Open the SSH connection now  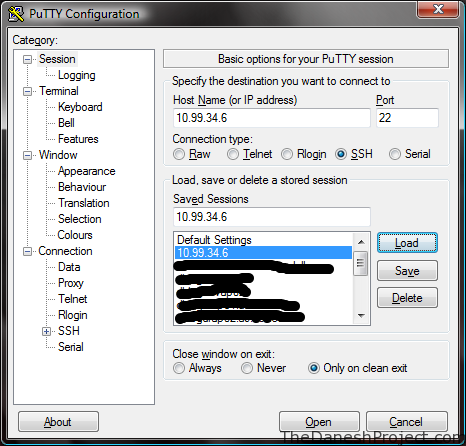(x=319, y=422)
